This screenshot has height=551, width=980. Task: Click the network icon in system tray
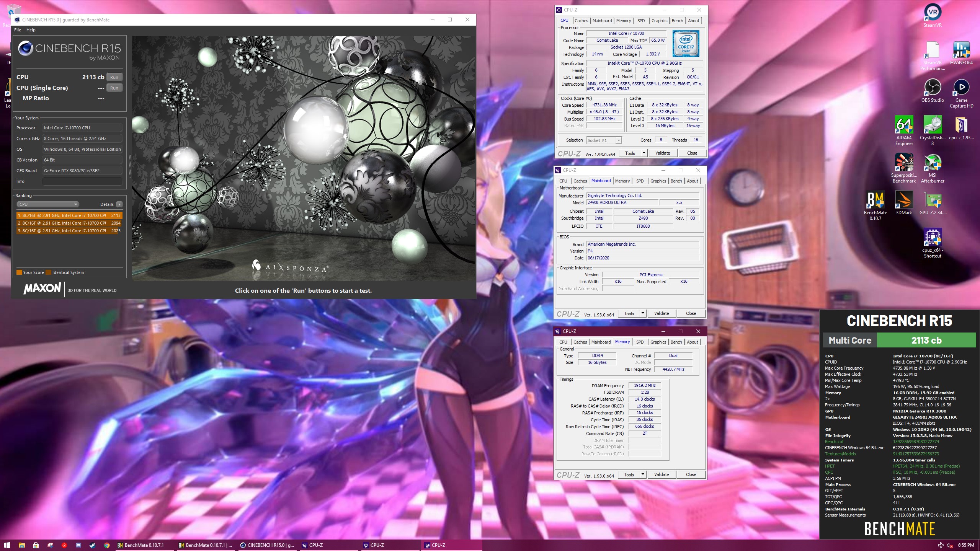[941, 545]
